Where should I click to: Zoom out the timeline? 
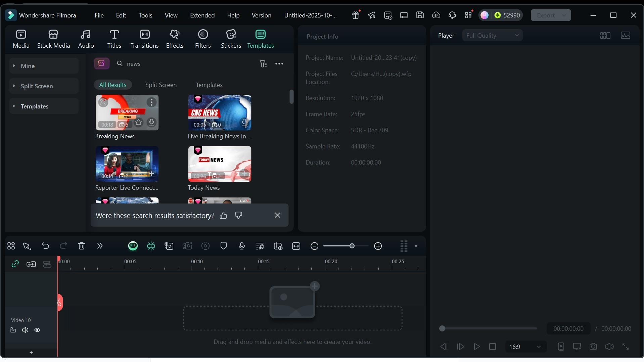(315, 246)
